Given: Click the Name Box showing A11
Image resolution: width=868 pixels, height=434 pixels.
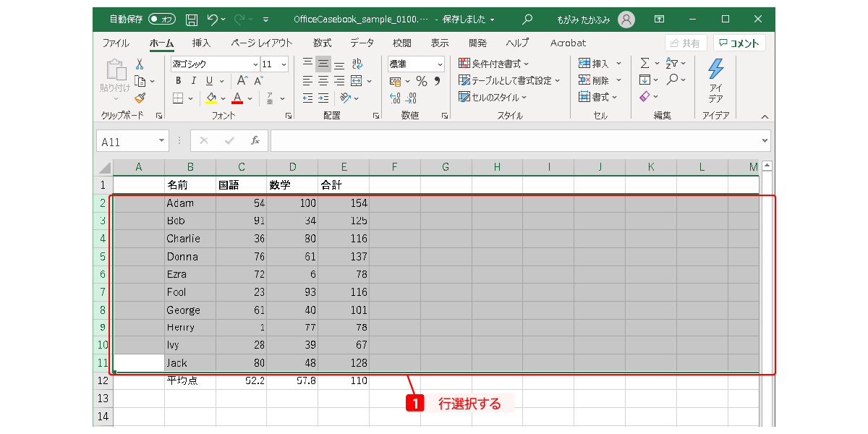Looking at the screenshot, I should [x=127, y=142].
